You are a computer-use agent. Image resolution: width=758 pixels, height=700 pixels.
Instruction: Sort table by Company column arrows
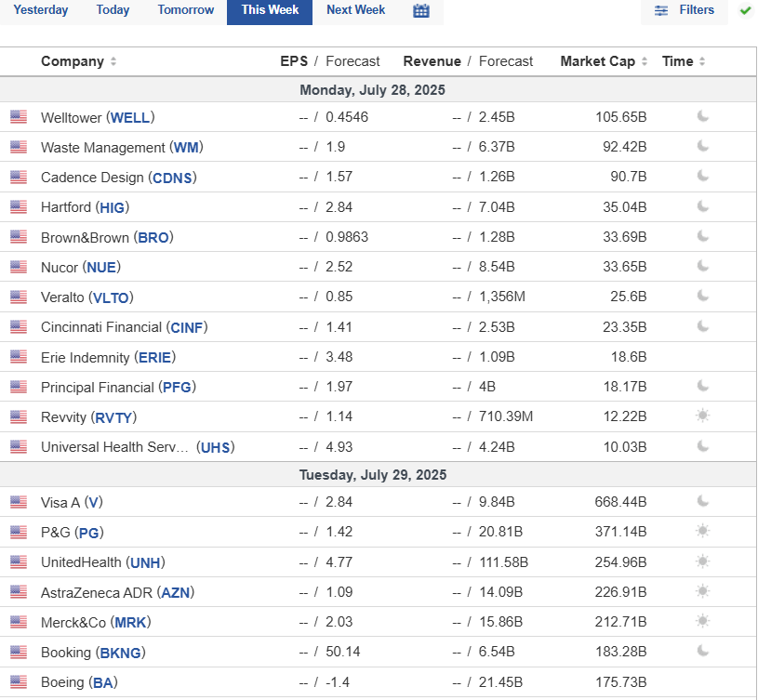point(113,61)
